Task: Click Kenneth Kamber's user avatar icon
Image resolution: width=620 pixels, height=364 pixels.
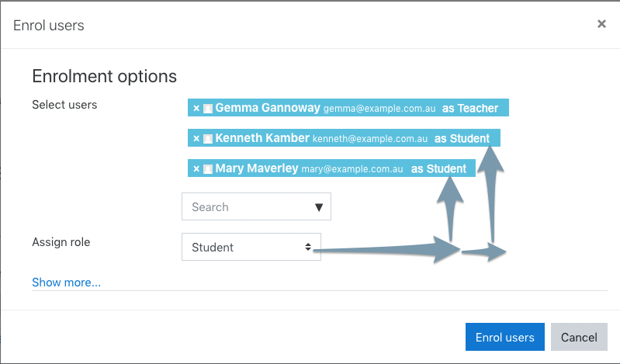Action: pos(208,139)
